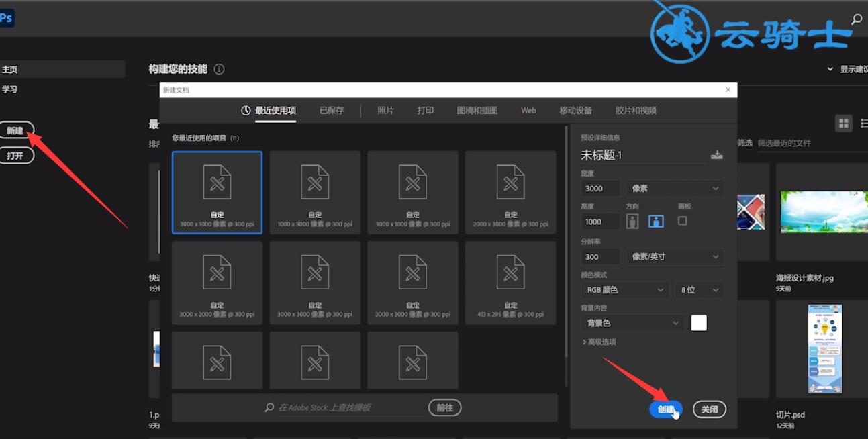Click the 未标题-1 document name field

point(643,155)
